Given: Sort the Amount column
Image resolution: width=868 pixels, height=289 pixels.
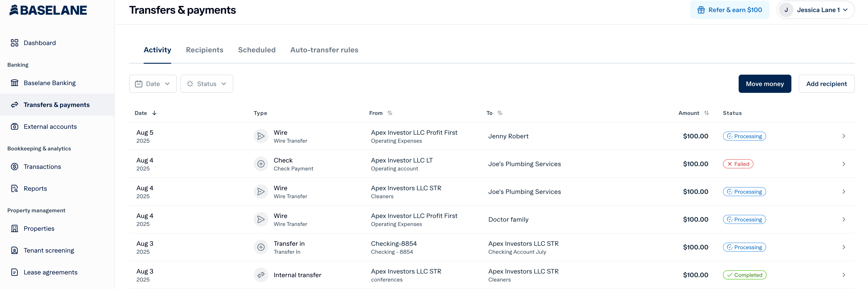Looking at the screenshot, I should (x=707, y=113).
